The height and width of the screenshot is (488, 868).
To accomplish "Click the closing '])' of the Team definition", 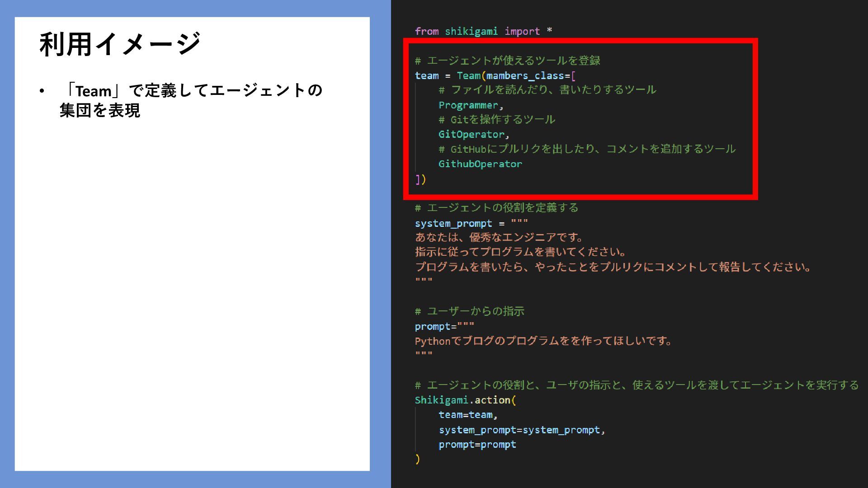I will pyautogui.click(x=420, y=179).
